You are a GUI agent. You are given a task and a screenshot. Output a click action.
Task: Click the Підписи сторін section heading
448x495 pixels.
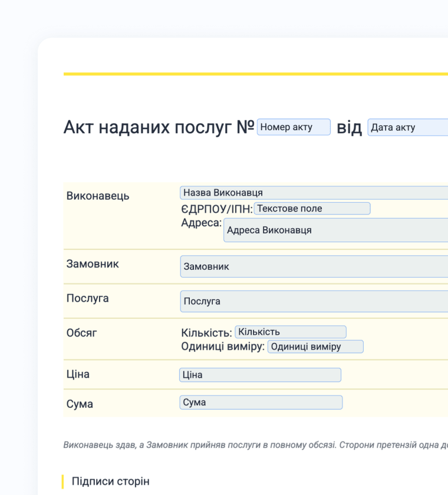coord(110,481)
